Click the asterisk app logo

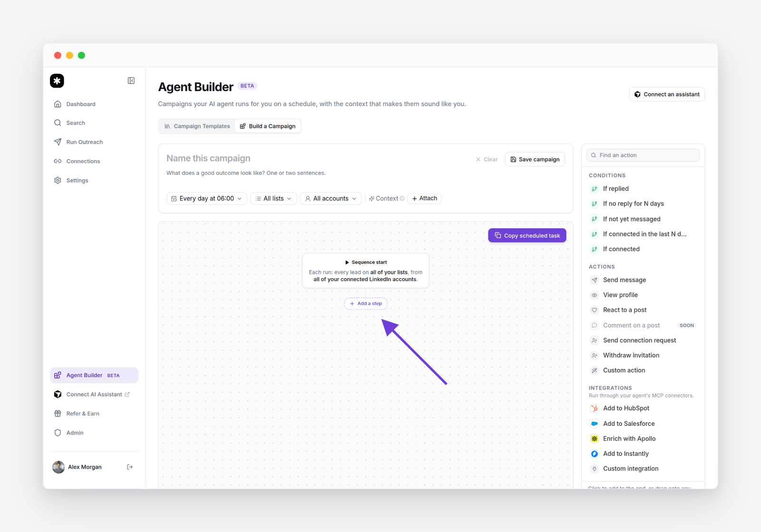pyautogui.click(x=57, y=81)
